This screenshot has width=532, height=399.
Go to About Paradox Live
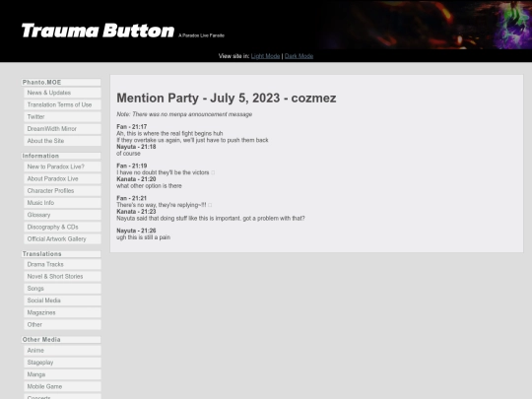(62, 178)
